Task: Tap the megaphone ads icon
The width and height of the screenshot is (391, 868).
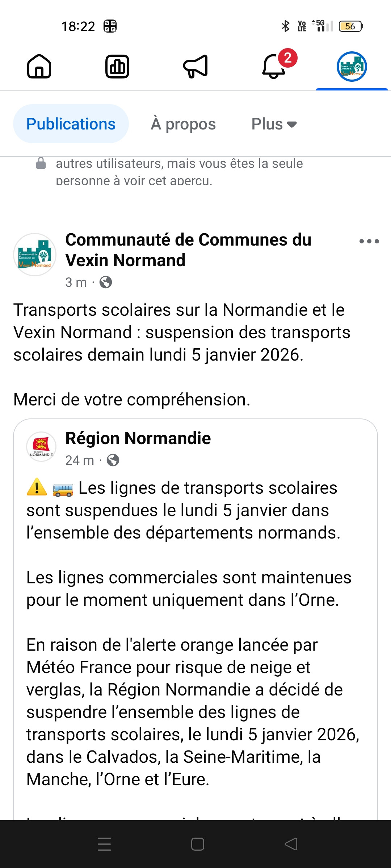Action: [x=195, y=67]
